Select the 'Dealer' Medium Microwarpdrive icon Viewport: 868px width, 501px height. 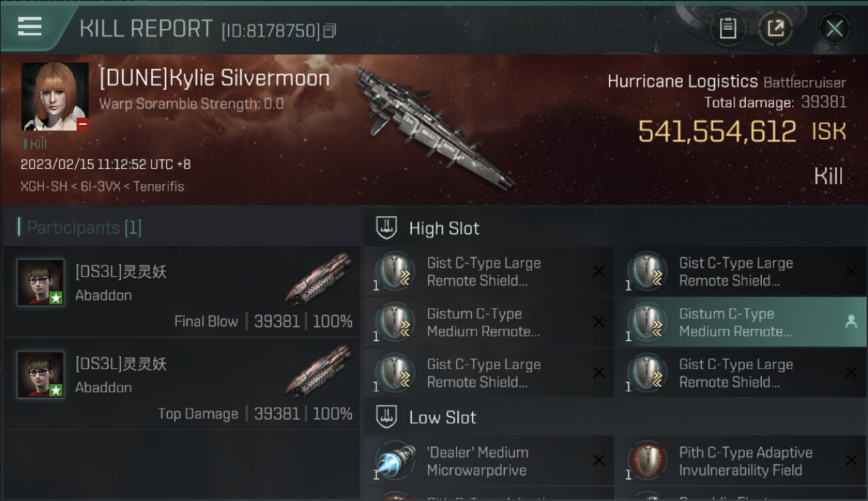click(395, 461)
